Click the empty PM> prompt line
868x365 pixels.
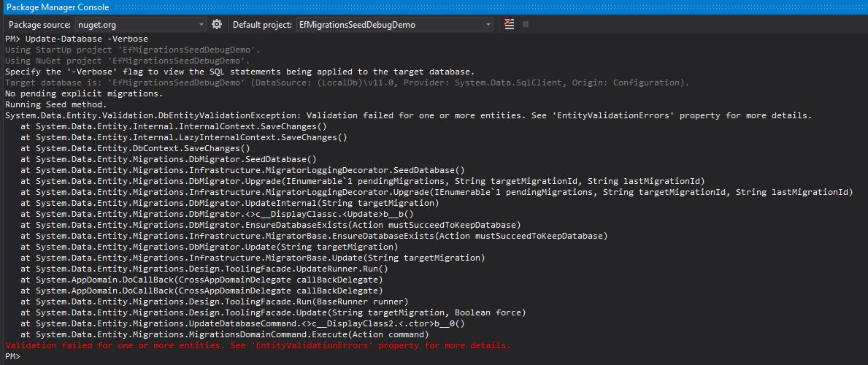point(12,356)
